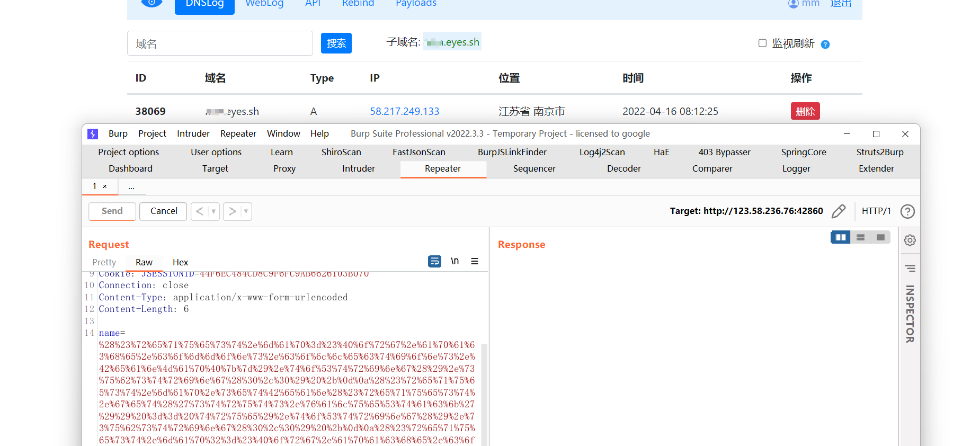The image size is (980, 446).
Task: Click the 退出 logout link
Action: pyautogui.click(x=841, y=4)
